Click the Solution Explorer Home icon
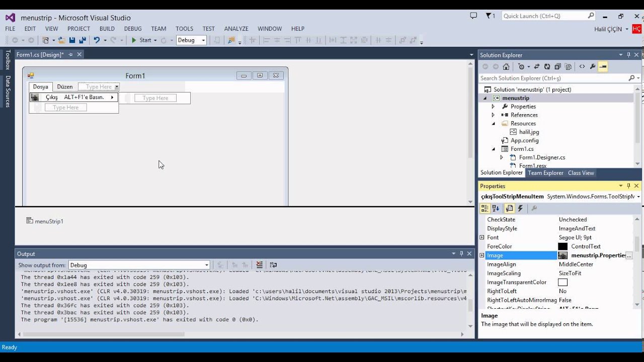 (506, 66)
